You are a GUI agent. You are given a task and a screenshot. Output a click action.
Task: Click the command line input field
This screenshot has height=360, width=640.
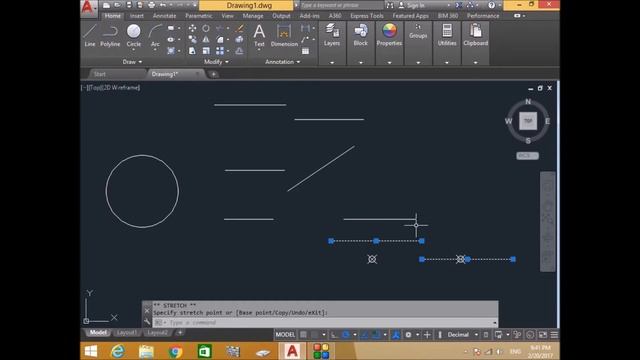coord(324,322)
